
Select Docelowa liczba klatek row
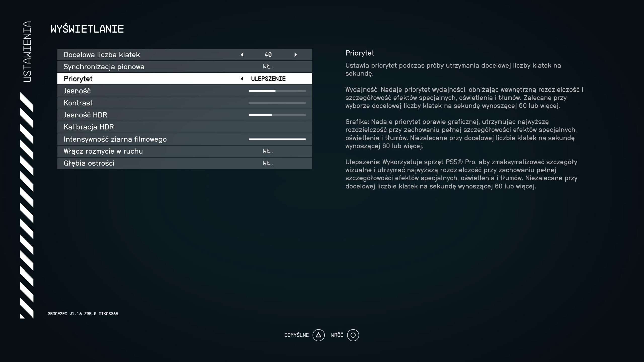pos(102,55)
